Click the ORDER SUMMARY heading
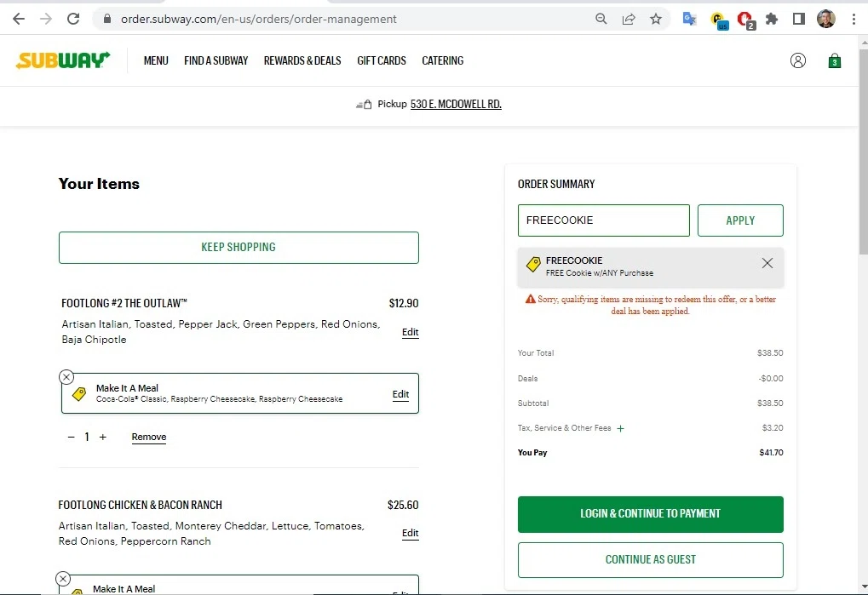The height and width of the screenshot is (595, 868). point(556,184)
